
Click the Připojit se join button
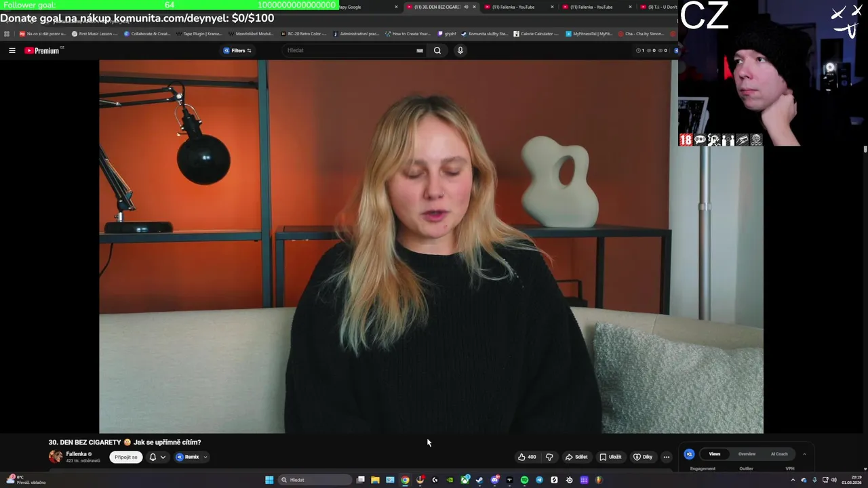(x=126, y=457)
